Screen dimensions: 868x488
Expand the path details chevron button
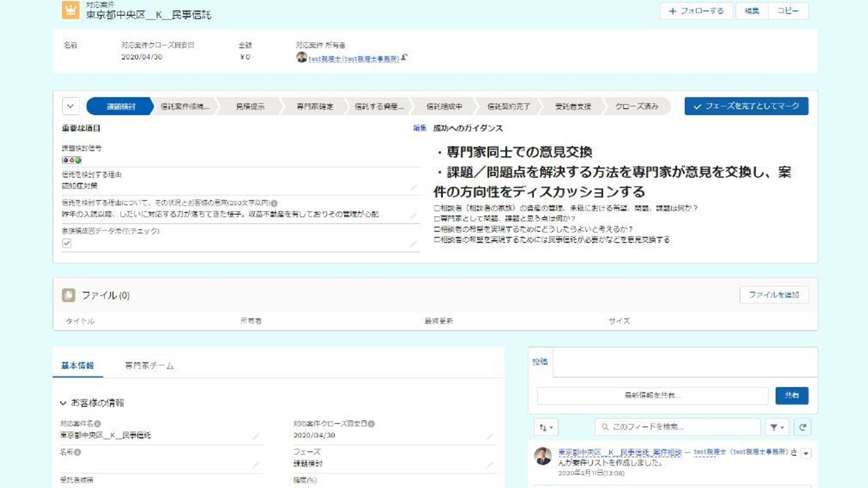tap(71, 106)
